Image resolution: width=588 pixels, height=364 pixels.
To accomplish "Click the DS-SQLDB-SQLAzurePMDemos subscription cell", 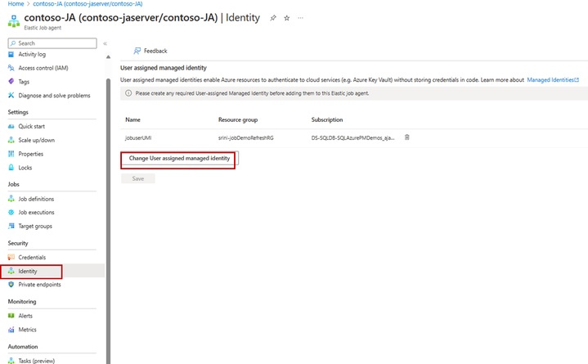I will (x=352, y=137).
